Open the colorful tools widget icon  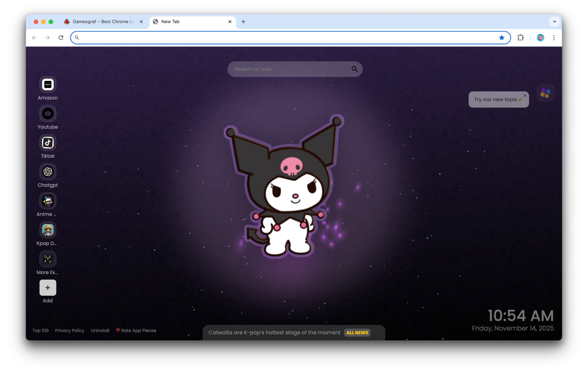[x=545, y=93]
